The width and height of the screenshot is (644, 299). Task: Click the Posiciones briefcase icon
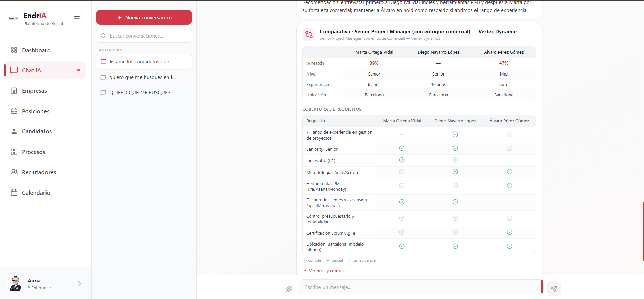14,111
